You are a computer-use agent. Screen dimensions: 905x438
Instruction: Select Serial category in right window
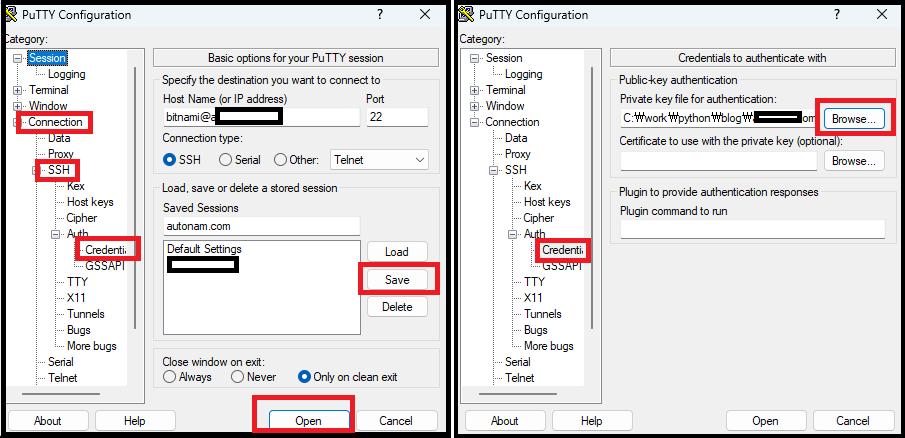(x=518, y=362)
